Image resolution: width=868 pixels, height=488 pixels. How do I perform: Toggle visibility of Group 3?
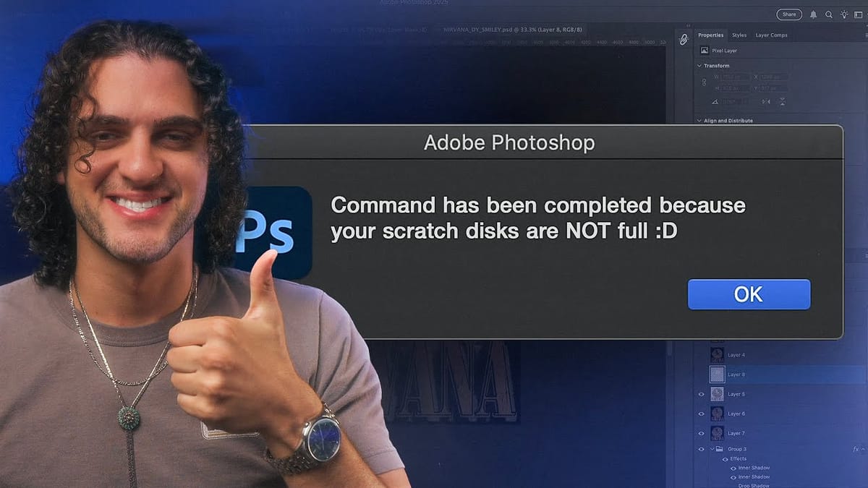[701, 449]
